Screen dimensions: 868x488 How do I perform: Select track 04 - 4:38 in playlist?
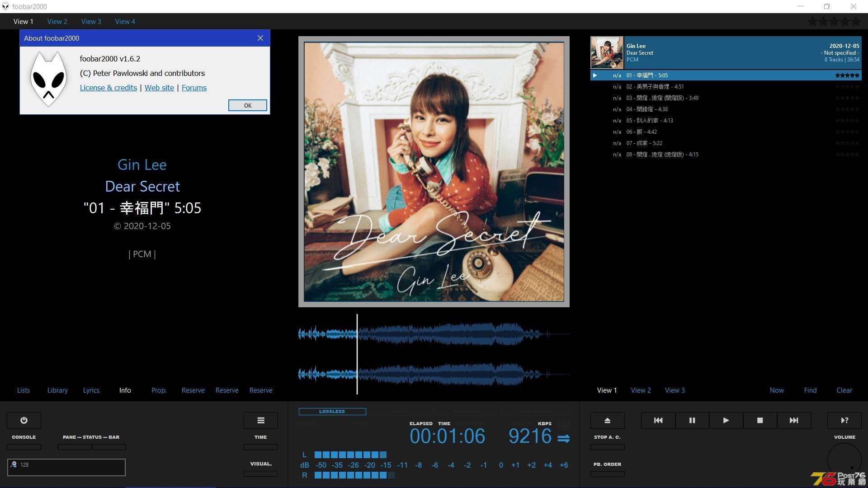tap(726, 109)
